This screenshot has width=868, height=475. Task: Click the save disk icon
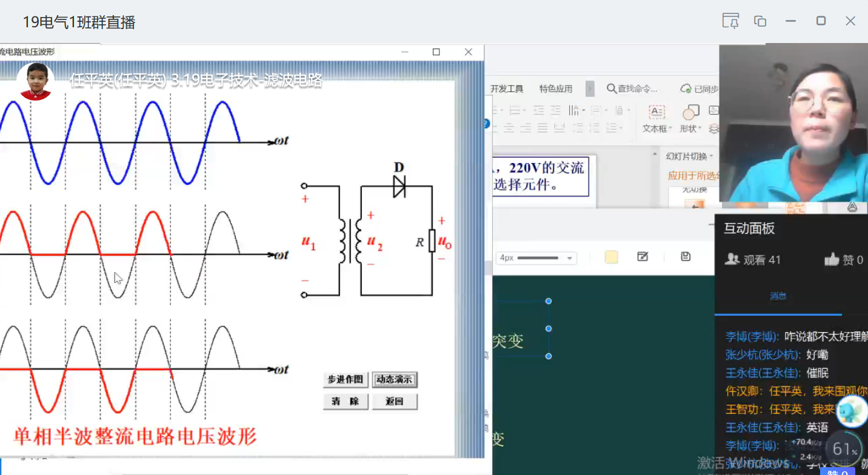tap(686, 257)
